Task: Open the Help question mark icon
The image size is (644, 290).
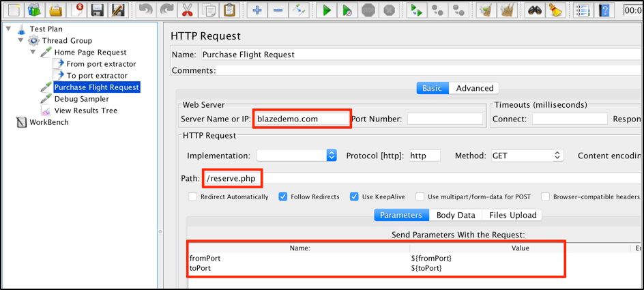Action: [x=604, y=10]
